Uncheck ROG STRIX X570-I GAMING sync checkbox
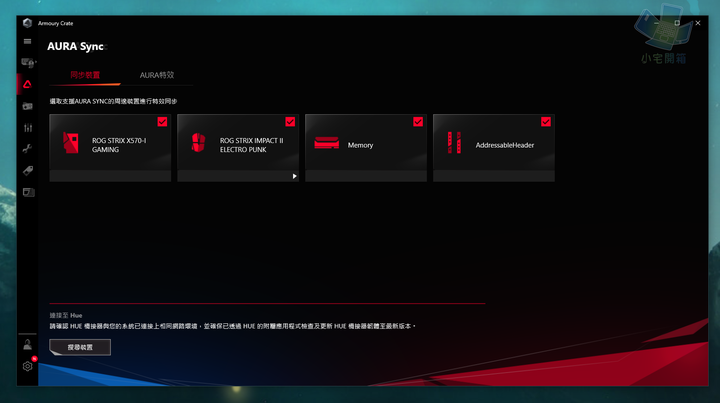 [x=162, y=122]
